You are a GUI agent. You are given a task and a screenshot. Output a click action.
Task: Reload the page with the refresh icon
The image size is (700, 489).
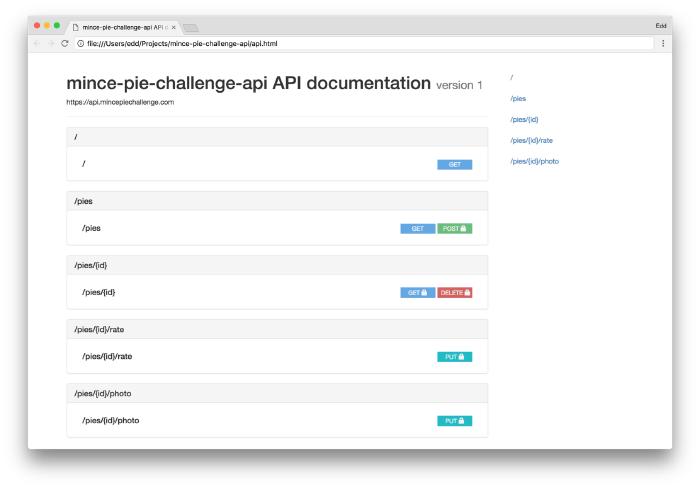pyautogui.click(x=65, y=43)
